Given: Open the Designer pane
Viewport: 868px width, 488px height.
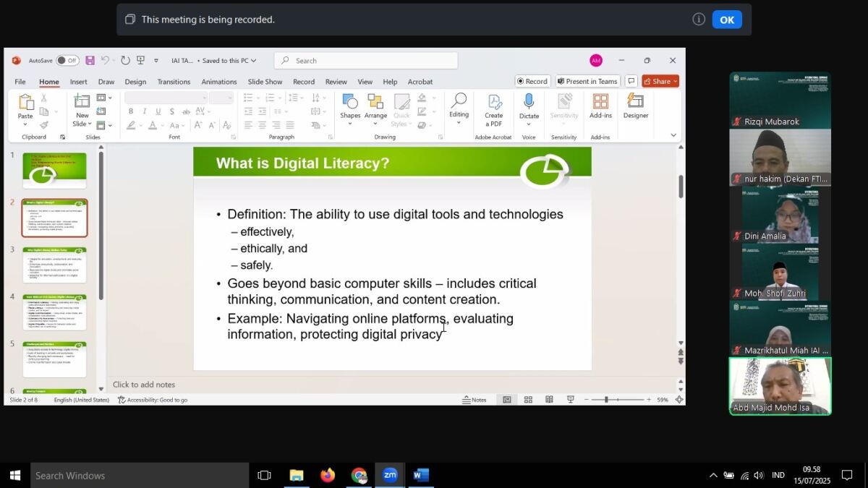Looking at the screenshot, I should tap(635, 106).
